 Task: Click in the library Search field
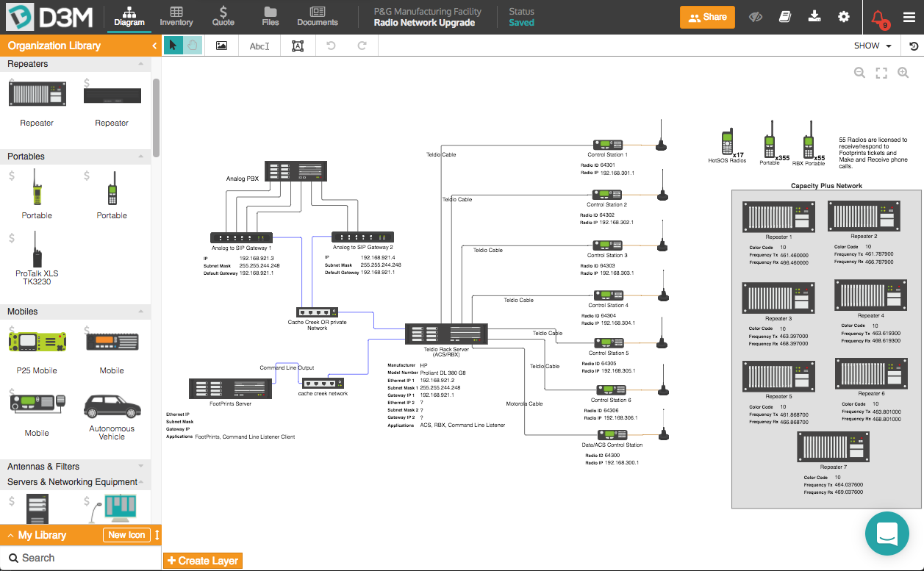click(81, 558)
